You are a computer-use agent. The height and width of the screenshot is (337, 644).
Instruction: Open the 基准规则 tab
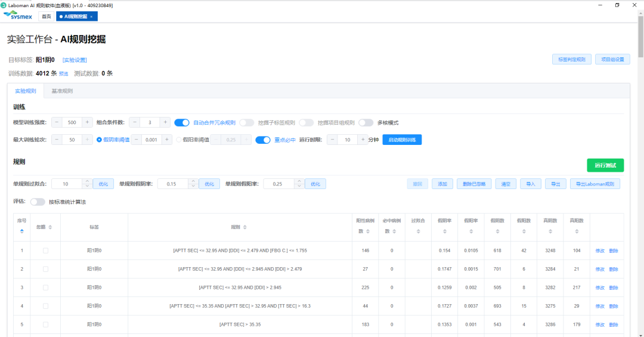[62, 91]
